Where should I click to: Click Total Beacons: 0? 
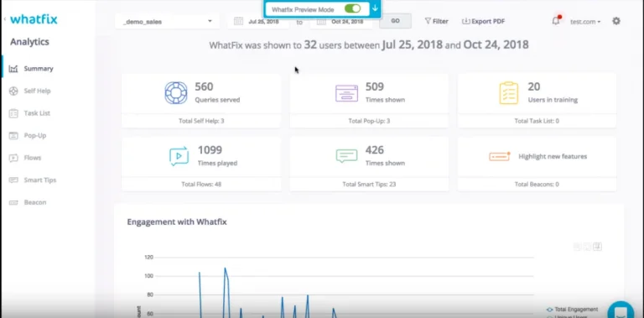(x=537, y=185)
